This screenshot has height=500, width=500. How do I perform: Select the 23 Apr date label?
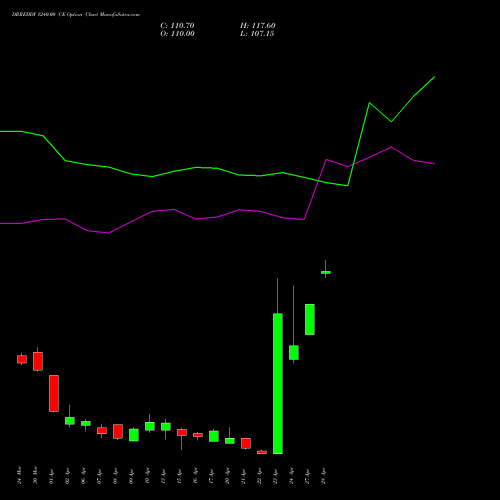(275, 476)
